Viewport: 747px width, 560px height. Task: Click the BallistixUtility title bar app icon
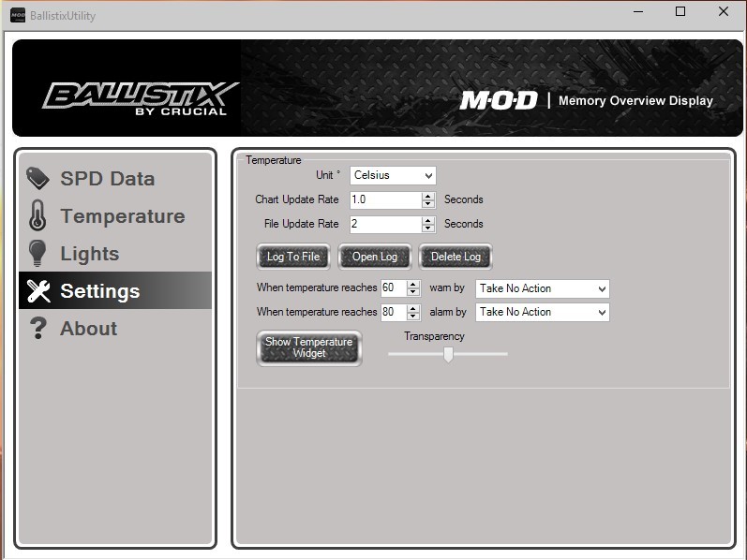click(18, 15)
